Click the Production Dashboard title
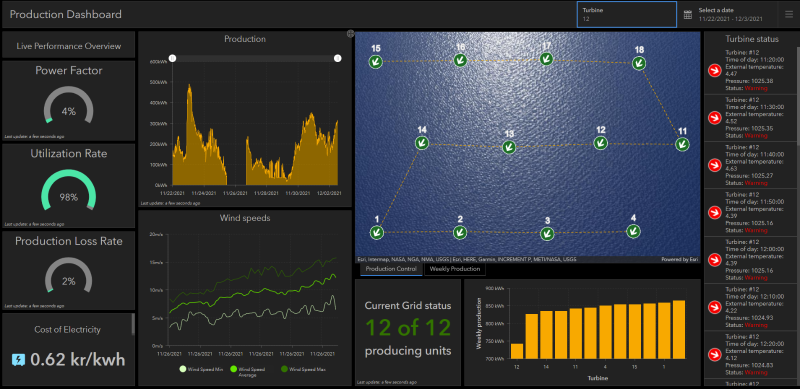The height and width of the screenshot is (389, 800). pyautogui.click(x=66, y=14)
